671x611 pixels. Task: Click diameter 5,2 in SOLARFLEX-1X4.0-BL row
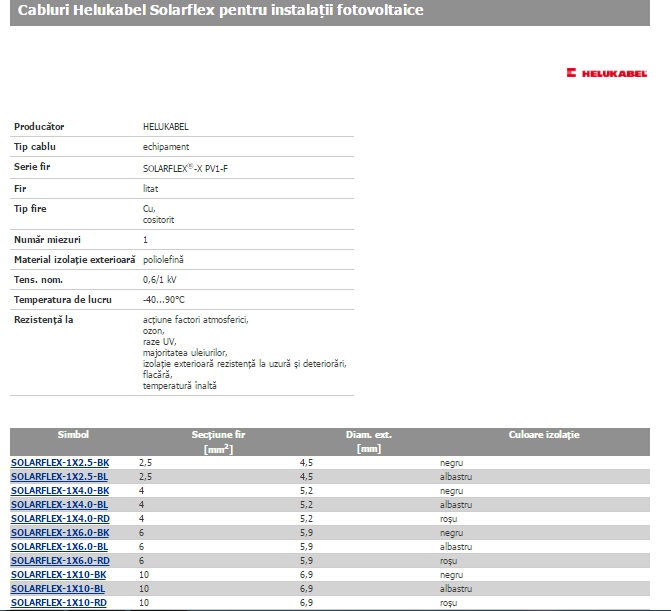point(306,504)
